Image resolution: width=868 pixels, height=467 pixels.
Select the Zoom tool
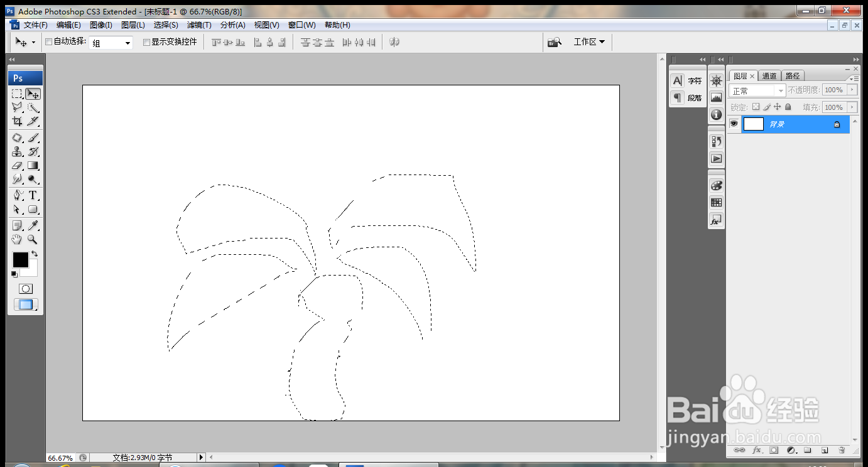point(33,239)
